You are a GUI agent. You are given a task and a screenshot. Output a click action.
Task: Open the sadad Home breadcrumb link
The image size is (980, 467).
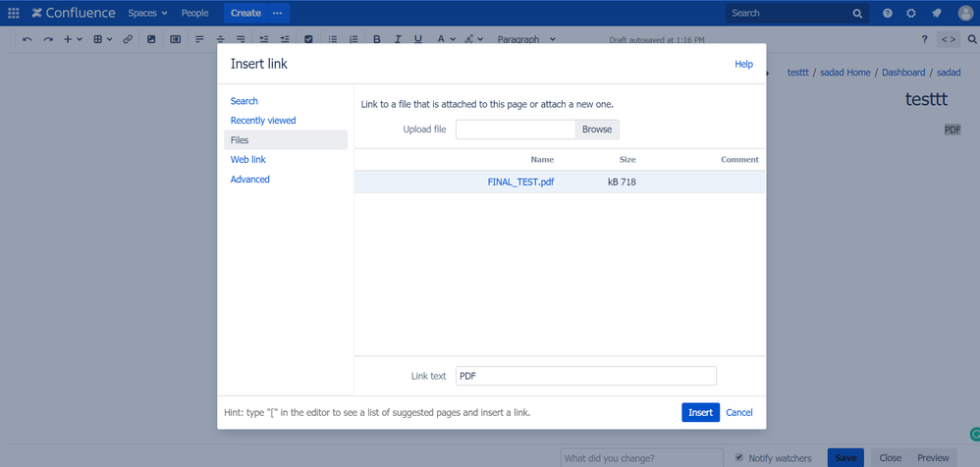click(x=845, y=73)
